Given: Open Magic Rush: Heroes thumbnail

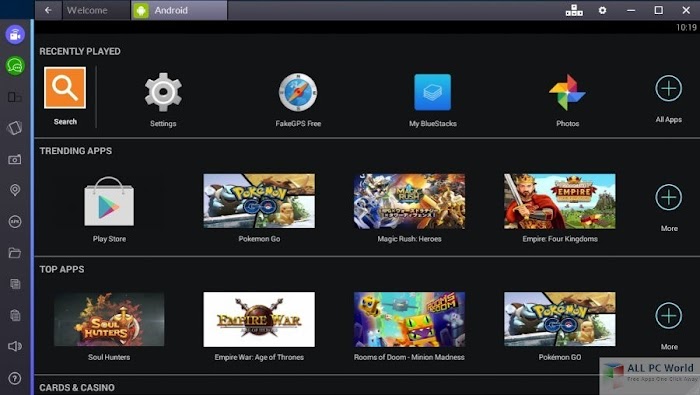Looking at the screenshot, I should coord(409,201).
